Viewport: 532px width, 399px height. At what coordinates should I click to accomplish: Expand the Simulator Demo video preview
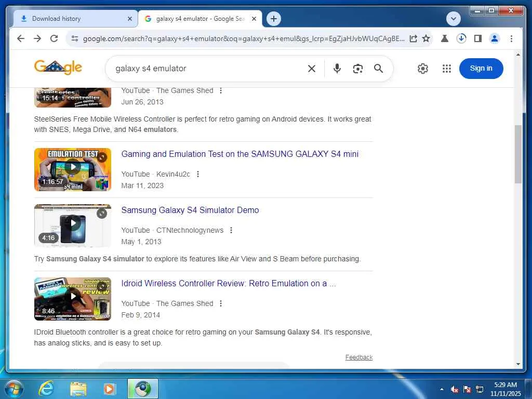(x=102, y=214)
